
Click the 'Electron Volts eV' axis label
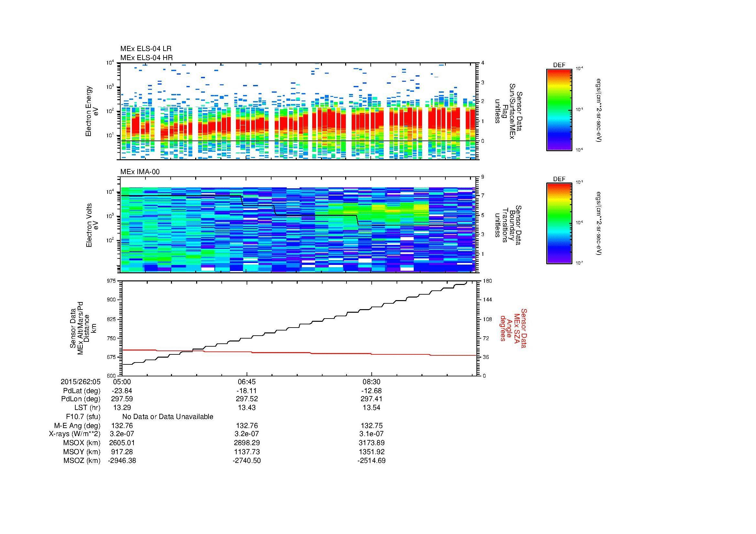point(92,225)
